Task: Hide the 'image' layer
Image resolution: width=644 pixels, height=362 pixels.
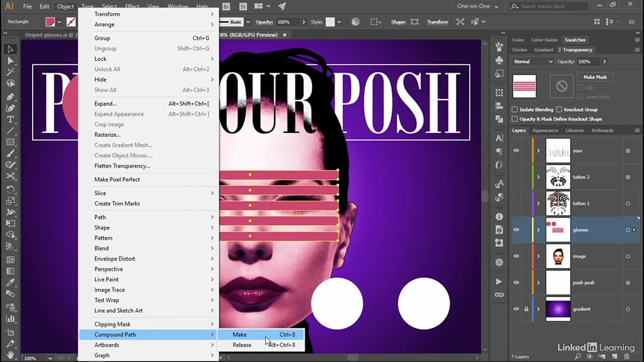Action: [x=516, y=256]
